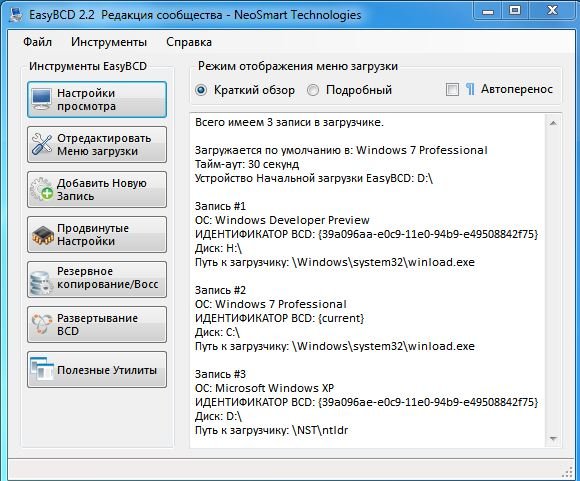Screen dimensions: 580x481
Task: Open Продвинутые Настройки label text
Action: 93,235
